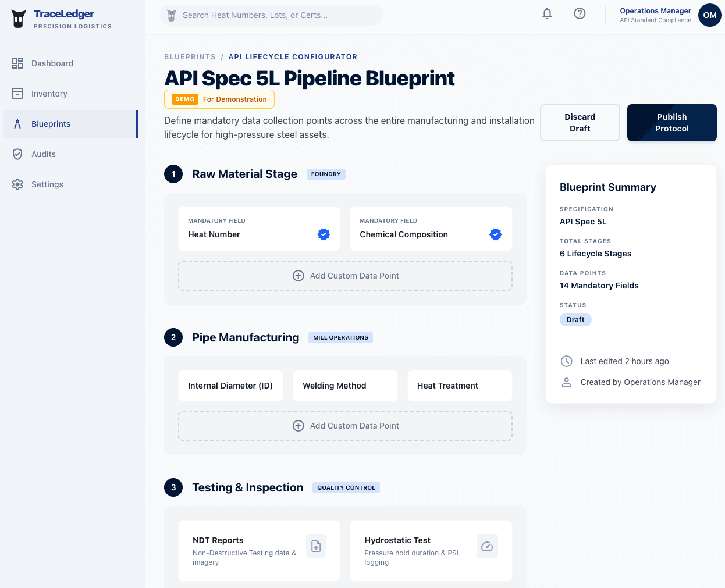Select the Welding Method card

click(x=345, y=386)
